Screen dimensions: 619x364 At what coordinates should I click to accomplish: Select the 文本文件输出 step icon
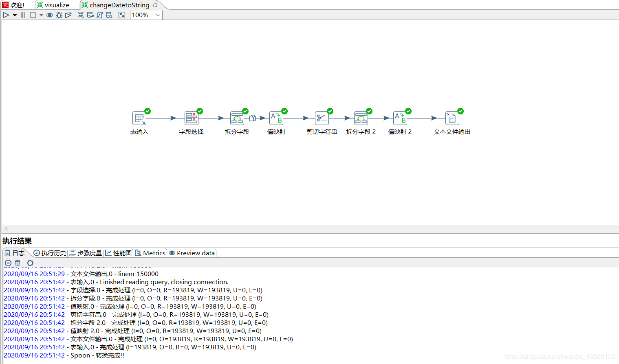pos(452,118)
